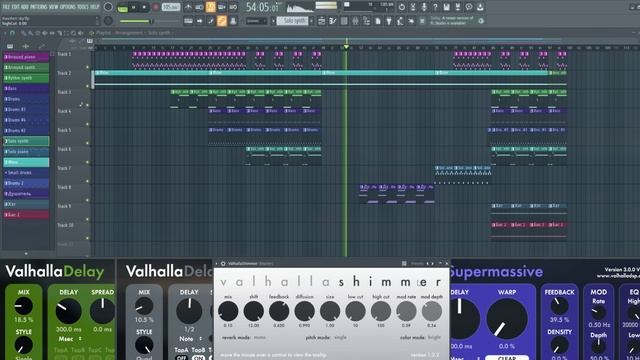Open the piano roll view icon
The width and height of the screenshot is (640, 360).
[333, 21]
